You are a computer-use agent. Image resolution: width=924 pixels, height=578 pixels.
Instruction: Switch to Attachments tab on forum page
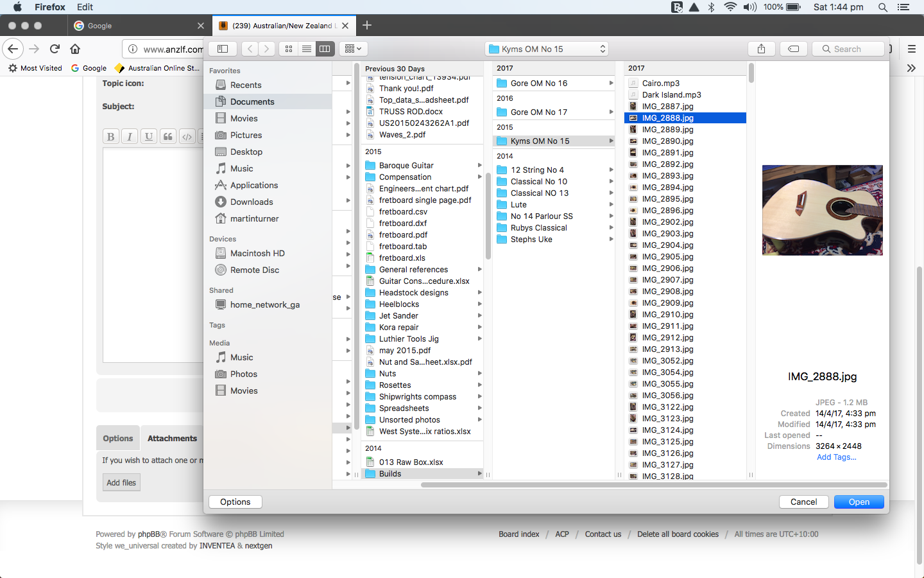pos(172,438)
